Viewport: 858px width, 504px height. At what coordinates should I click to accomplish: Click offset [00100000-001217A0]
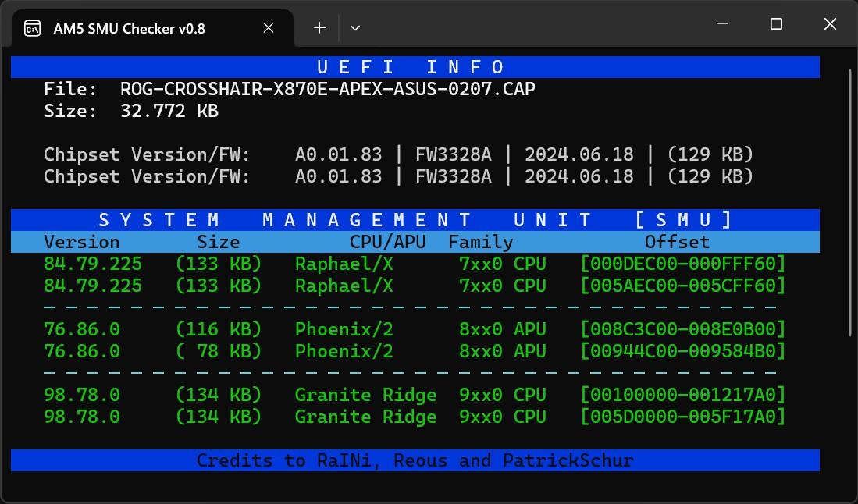point(683,395)
